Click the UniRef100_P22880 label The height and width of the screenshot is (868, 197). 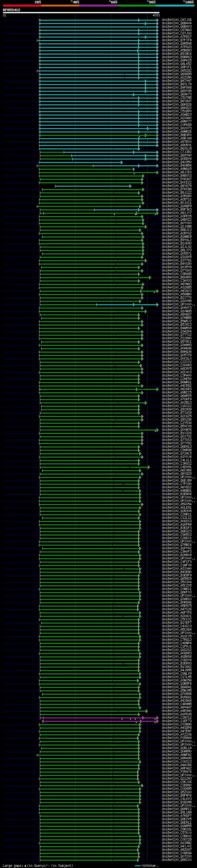tap(177, 338)
